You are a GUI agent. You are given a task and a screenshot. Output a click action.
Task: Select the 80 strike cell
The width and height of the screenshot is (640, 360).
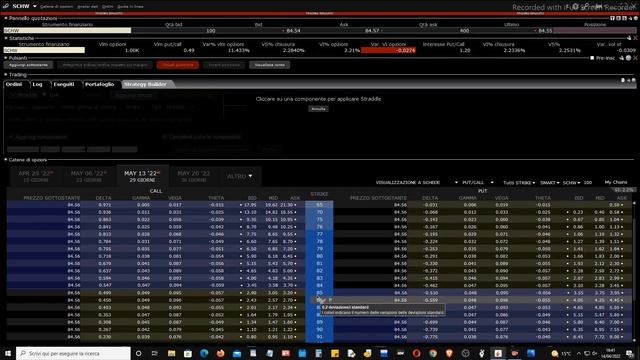(319, 256)
